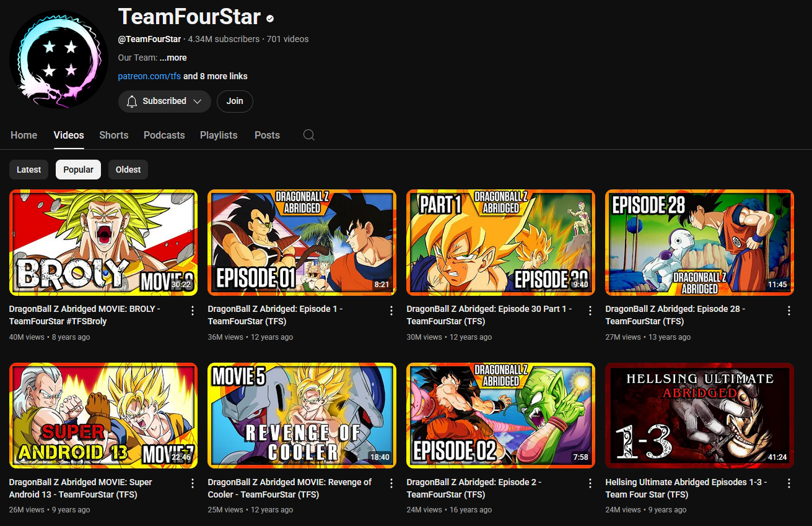
Task: Open options menu for Super Android 13 video
Action: point(193,483)
